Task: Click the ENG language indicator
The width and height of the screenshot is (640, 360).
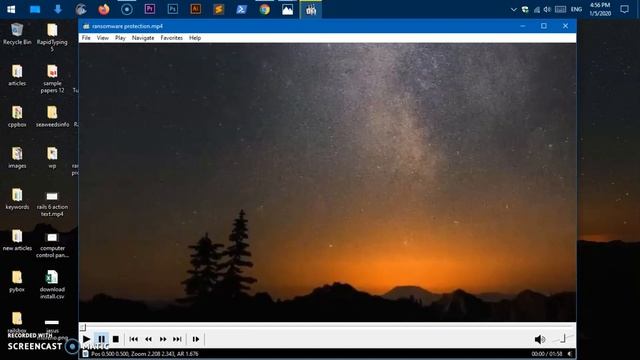Action: [x=576, y=9]
